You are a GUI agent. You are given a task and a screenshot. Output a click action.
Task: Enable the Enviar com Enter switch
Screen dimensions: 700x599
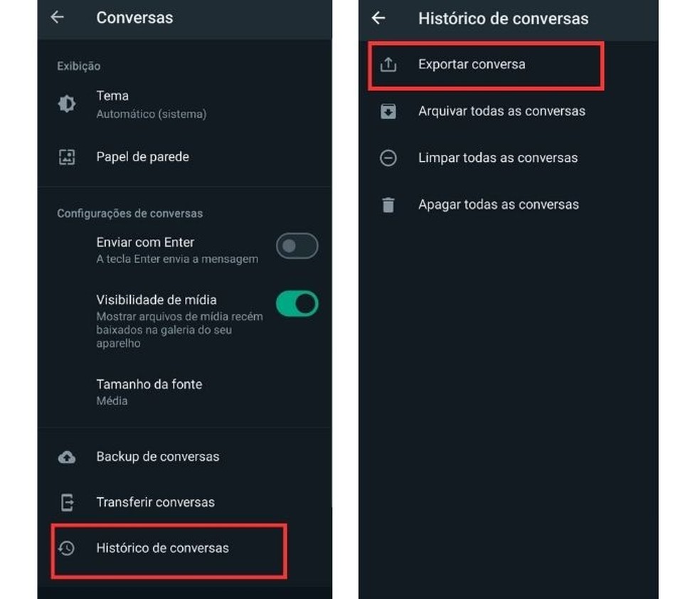(x=297, y=246)
